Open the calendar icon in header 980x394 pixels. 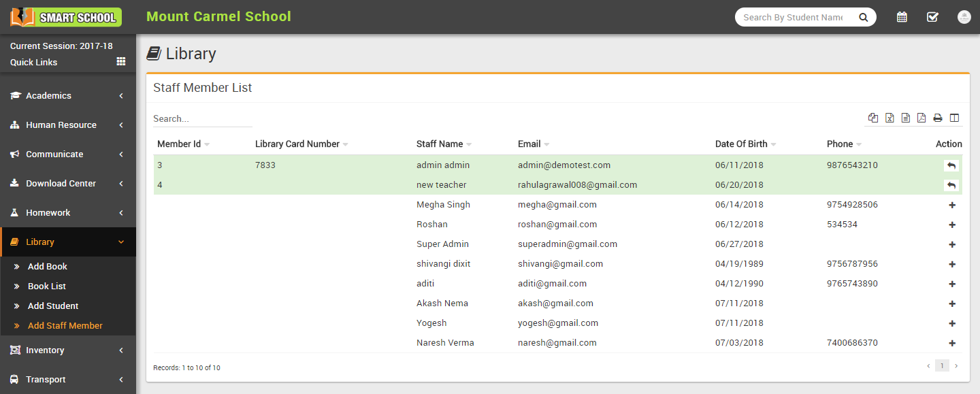pyautogui.click(x=902, y=17)
